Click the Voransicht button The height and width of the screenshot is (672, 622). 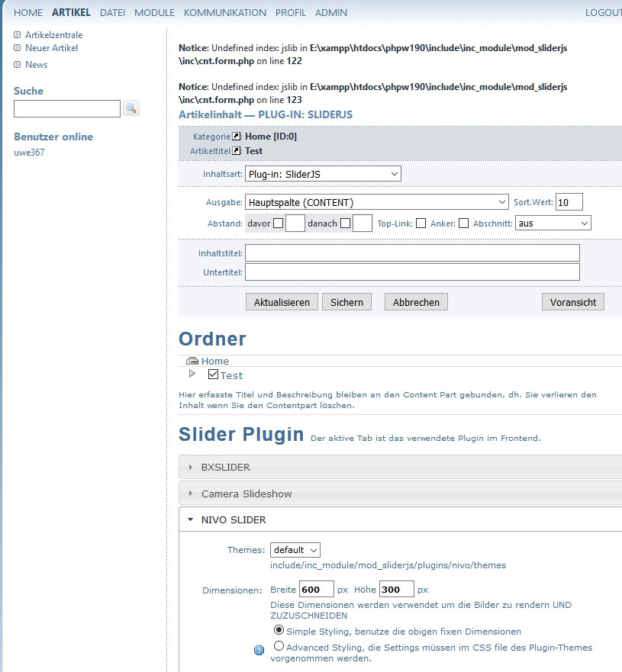572,302
